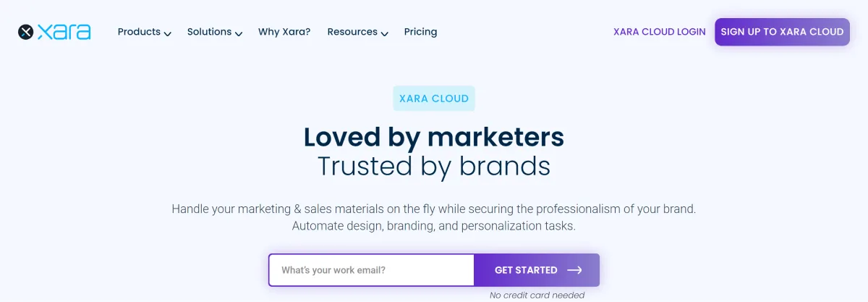Navigate to the Pricing page
Screen dimensions: 868x302
(x=420, y=32)
